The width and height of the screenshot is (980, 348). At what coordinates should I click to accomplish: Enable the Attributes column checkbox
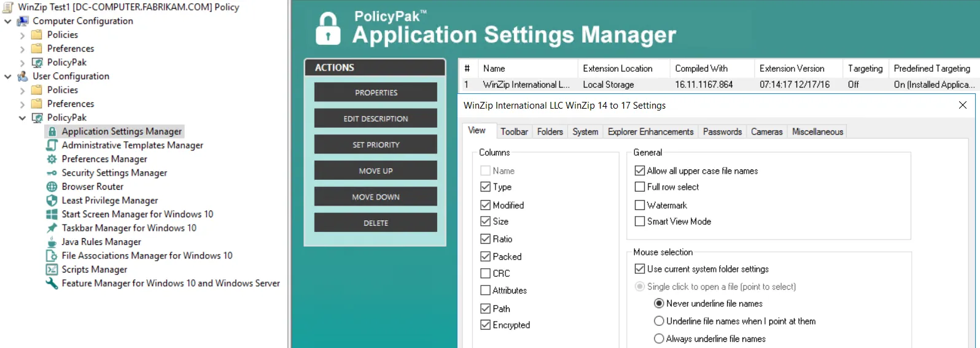[x=486, y=290]
